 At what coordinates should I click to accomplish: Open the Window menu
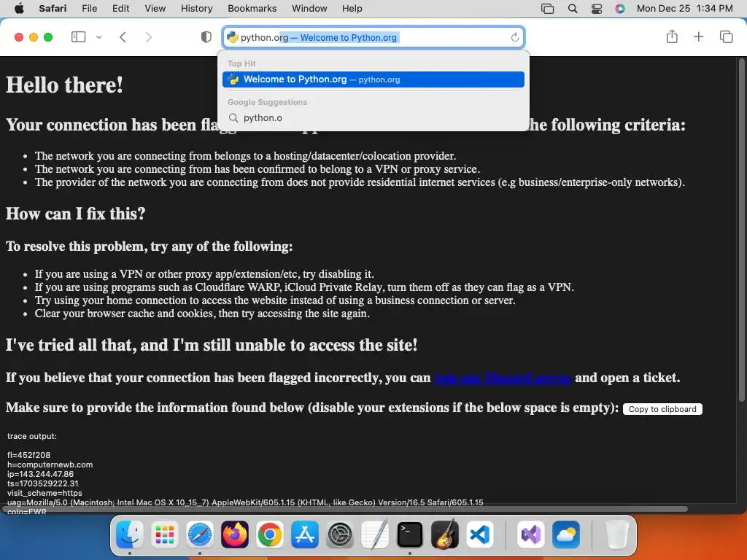(x=309, y=8)
